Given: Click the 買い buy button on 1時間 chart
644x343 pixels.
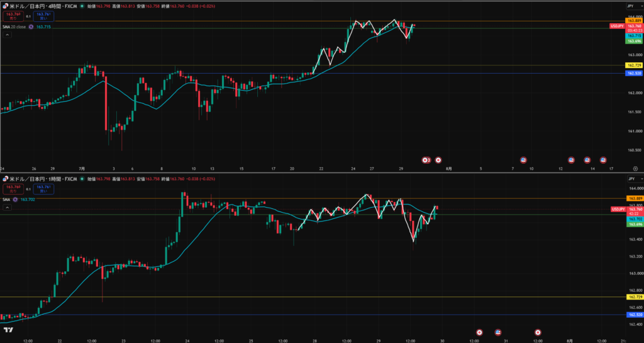Looking at the screenshot, I should tap(43, 189).
